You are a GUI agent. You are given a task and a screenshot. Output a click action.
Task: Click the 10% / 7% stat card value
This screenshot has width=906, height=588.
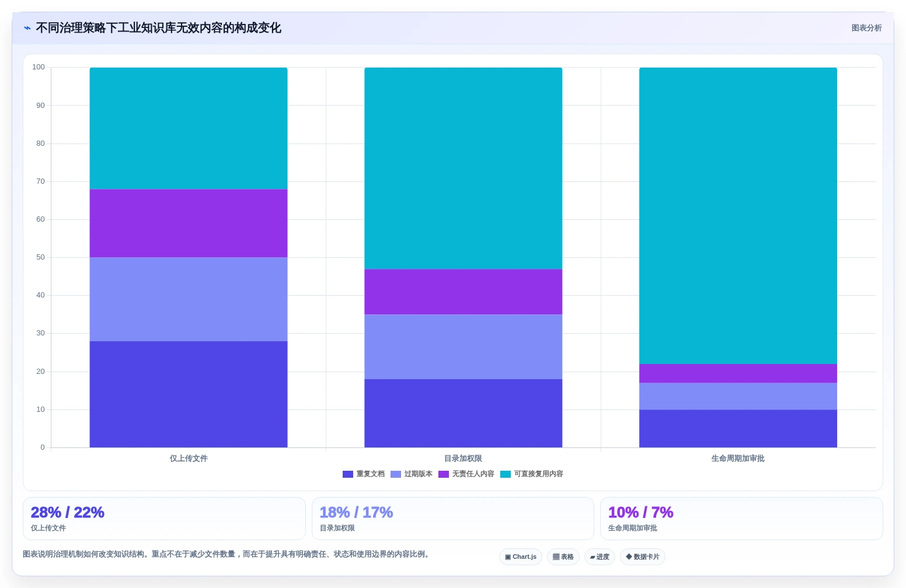[x=641, y=513]
